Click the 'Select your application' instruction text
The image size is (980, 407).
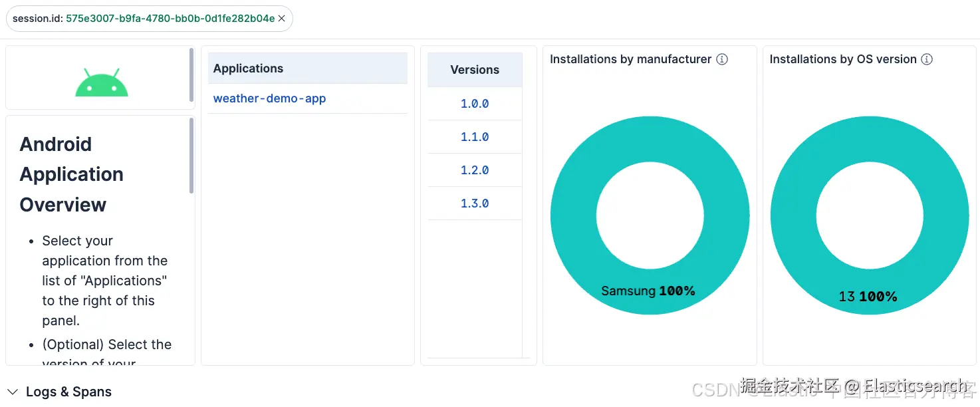[105, 281]
